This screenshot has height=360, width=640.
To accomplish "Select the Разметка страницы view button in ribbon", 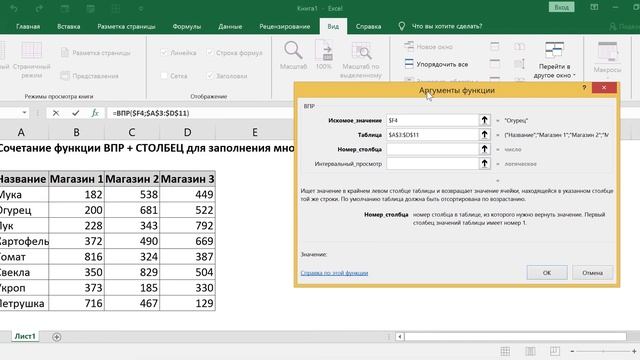I will click(x=96, y=53).
